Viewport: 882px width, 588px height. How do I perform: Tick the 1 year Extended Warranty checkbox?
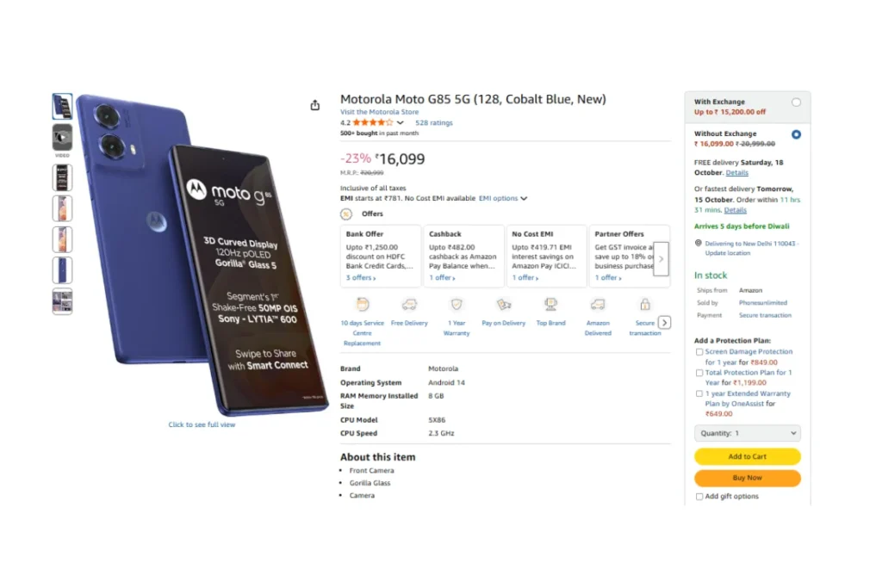(699, 393)
